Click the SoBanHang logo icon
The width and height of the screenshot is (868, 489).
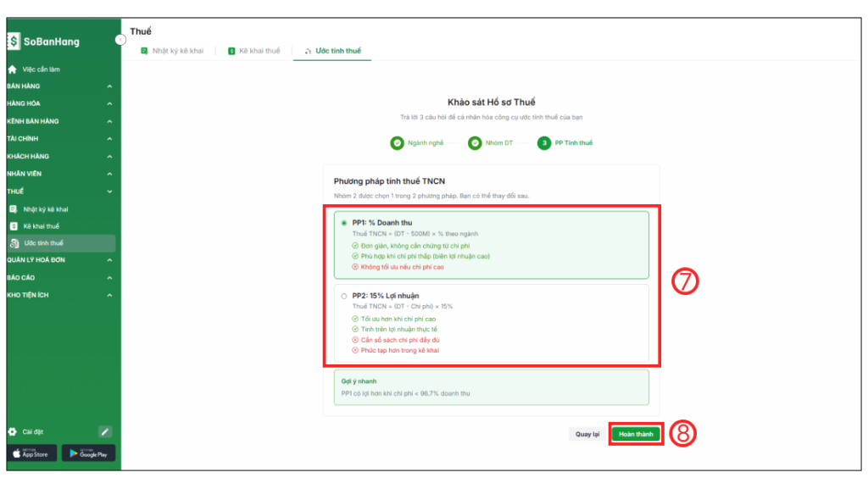point(14,41)
